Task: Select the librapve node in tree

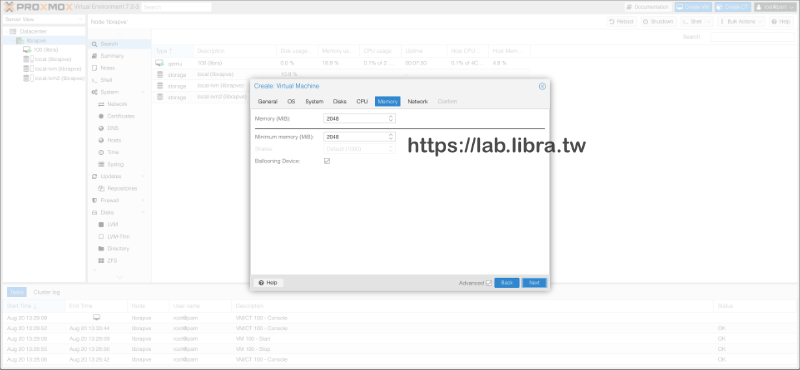Action: [x=36, y=41]
